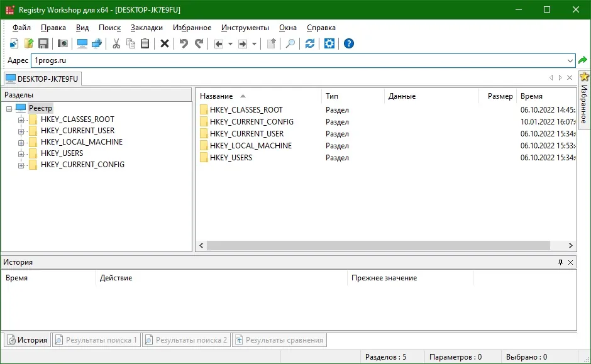591x364 pixels.
Task: Open the Файл menu
Action: (21, 28)
